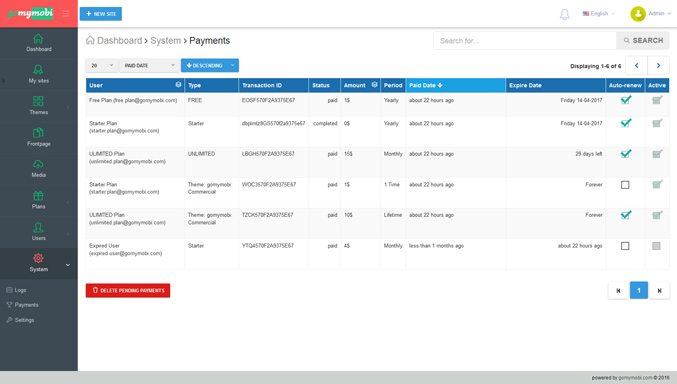Screen dimensions: 677x384
Task: Open the Themes section icon
Action: coord(38,101)
